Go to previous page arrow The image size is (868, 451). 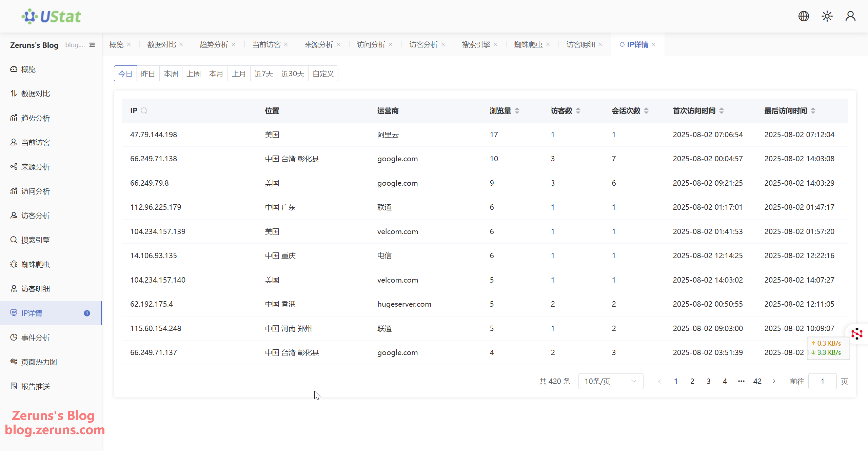(x=659, y=382)
